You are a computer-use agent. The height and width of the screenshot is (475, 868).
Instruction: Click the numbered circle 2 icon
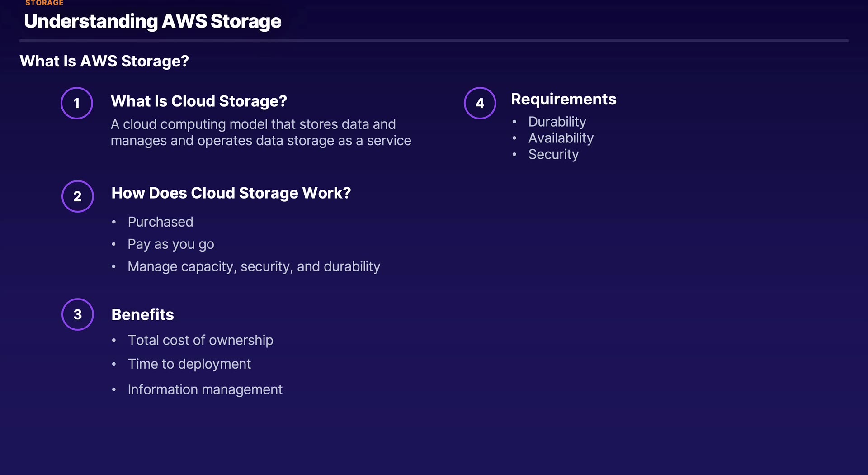(78, 196)
